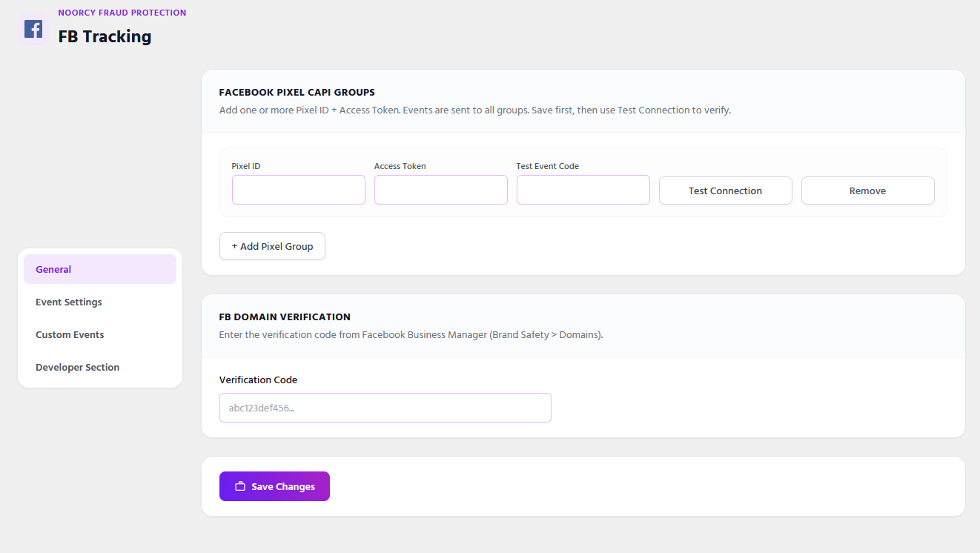Open the General settings tab
This screenshot has height=553, width=980.
click(x=100, y=269)
